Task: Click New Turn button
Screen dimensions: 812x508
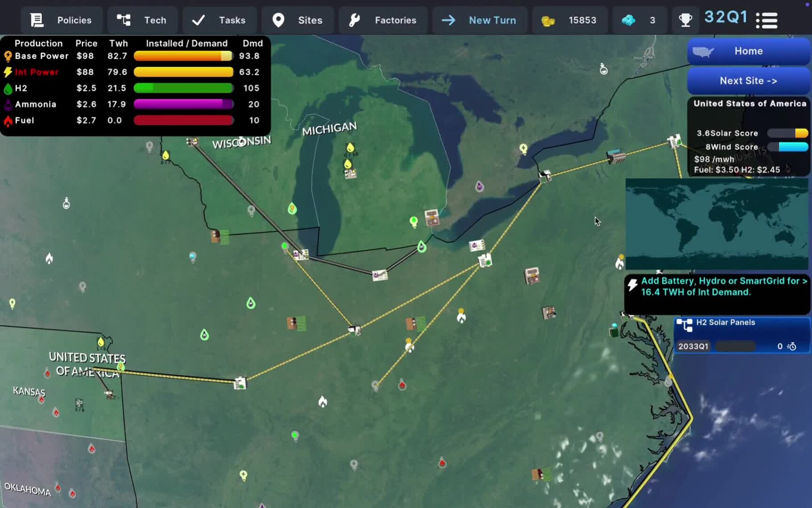Action: coord(480,20)
